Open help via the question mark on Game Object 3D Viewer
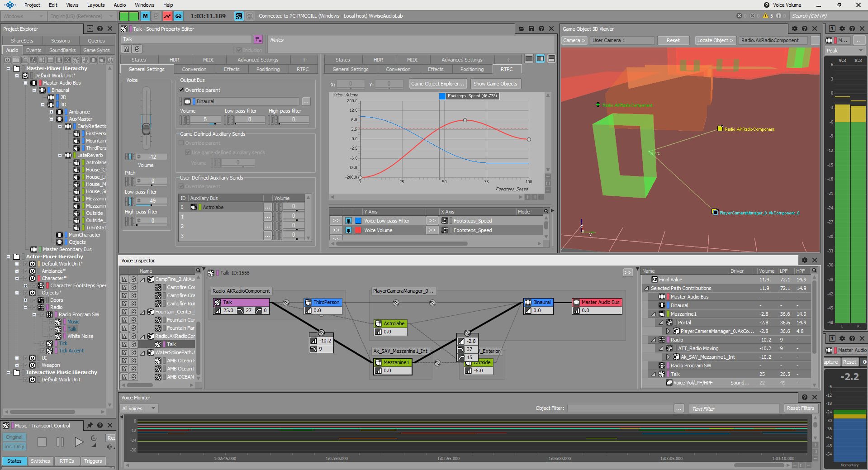 [805, 28]
